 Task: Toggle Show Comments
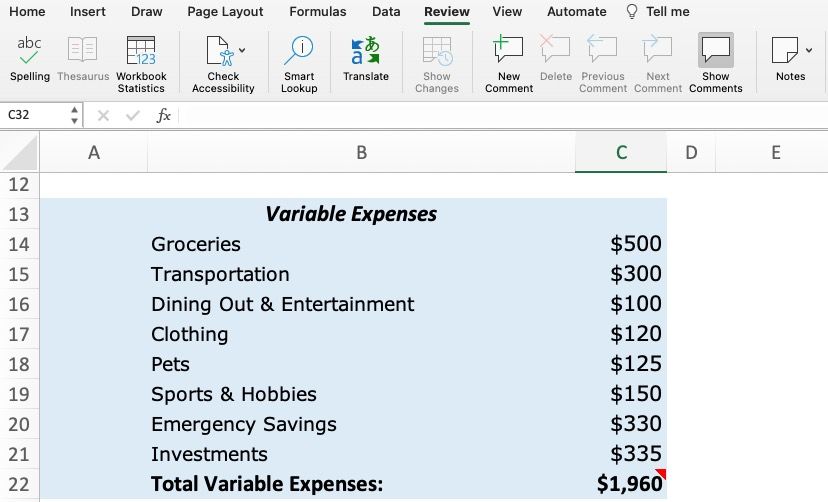pyautogui.click(x=716, y=64)
